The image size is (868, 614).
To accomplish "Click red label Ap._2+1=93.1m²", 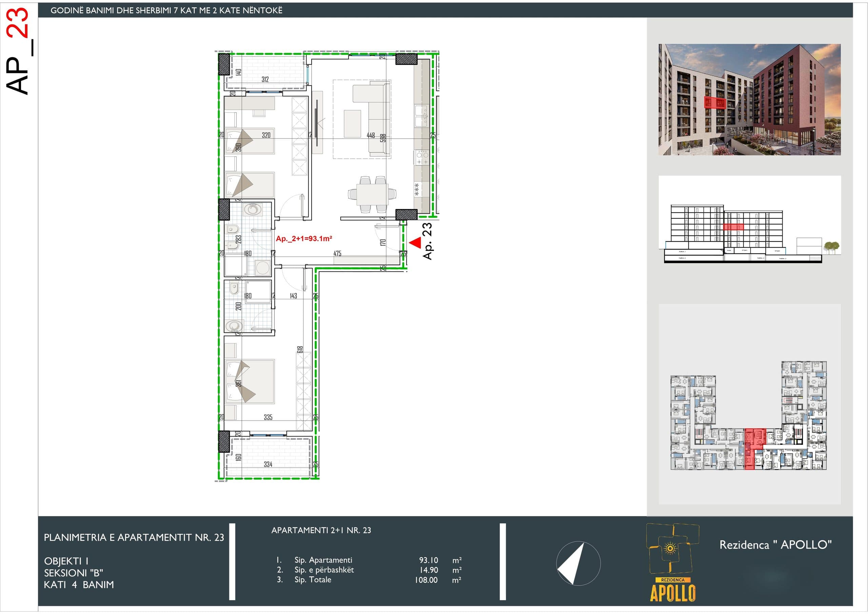I will (x=304, y=238).
